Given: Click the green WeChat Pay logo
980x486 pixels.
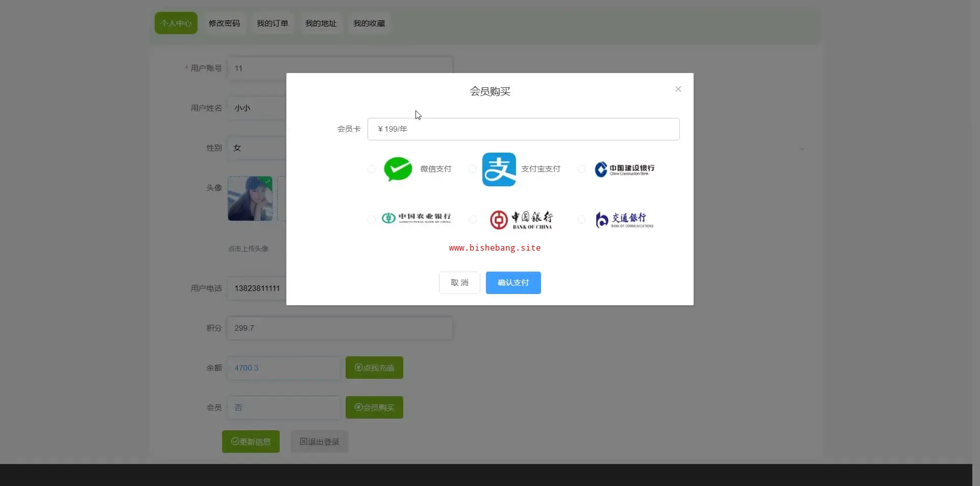Looking at the screenshot, I should 398,169.
